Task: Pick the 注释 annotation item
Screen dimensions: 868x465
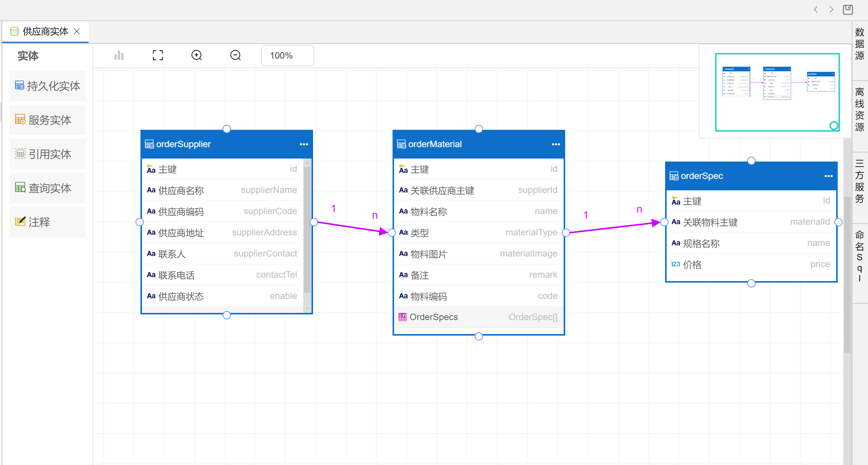Action: point(48,222)
